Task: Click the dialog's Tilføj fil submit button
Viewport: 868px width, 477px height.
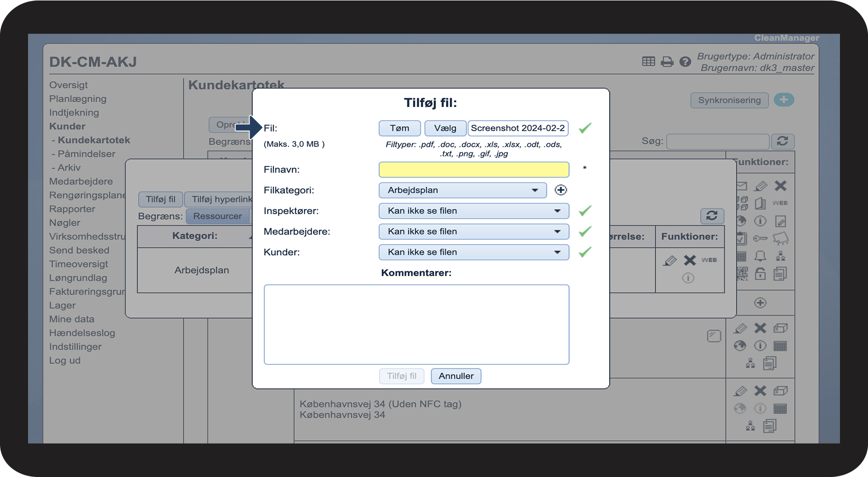Action: coord(402,376)
